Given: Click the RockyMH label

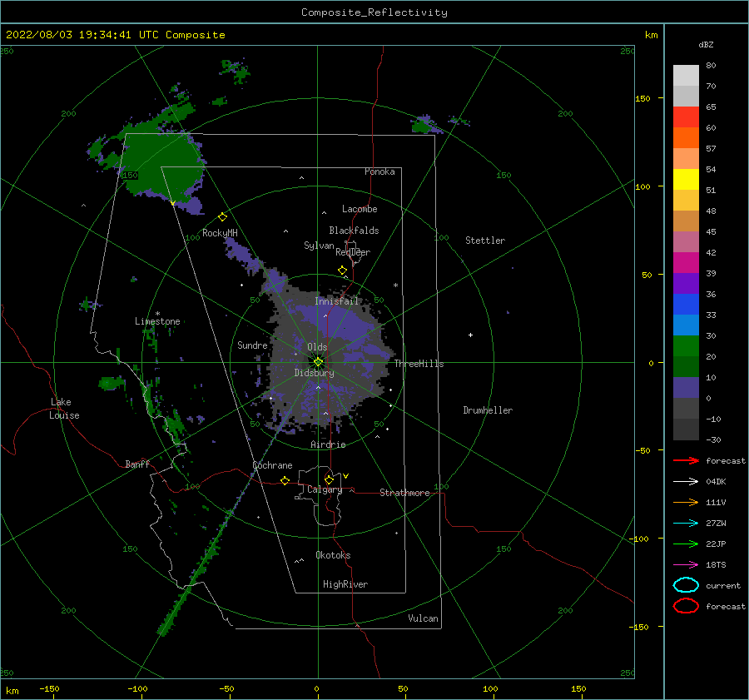Looking at the screenshot, I should pyautogui.click(x=220, y=233).
